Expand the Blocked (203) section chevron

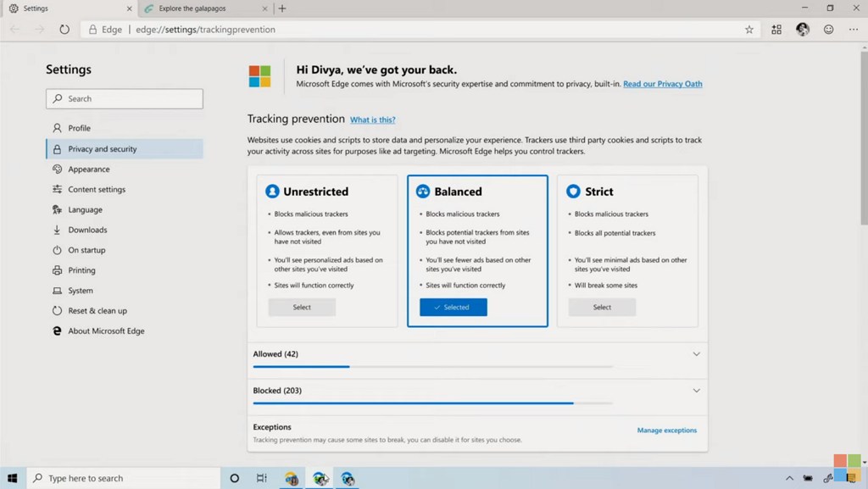697,391
